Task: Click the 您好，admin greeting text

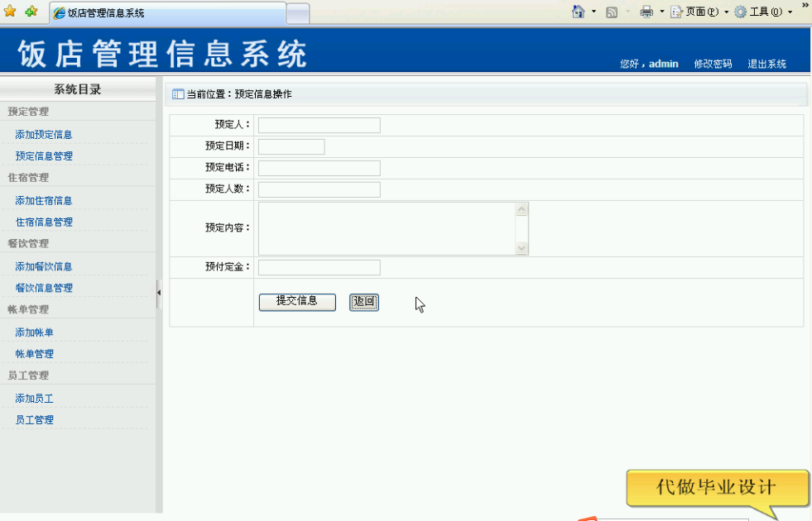Action: [x=649, y=65]
